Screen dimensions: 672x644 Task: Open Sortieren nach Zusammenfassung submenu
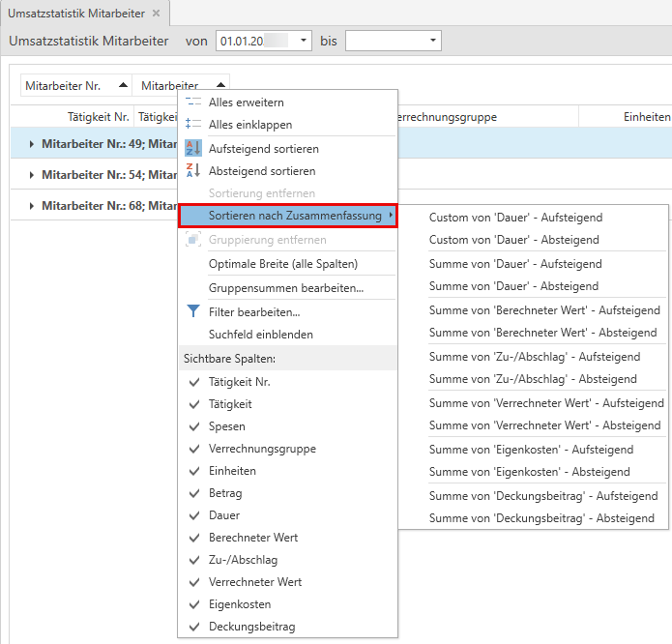tap(287, 216)
